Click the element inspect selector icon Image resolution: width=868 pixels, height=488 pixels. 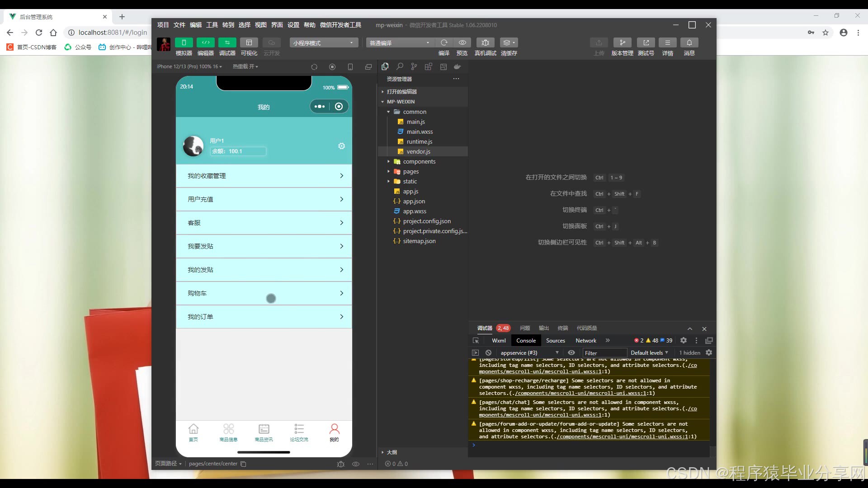coord(476,340)
